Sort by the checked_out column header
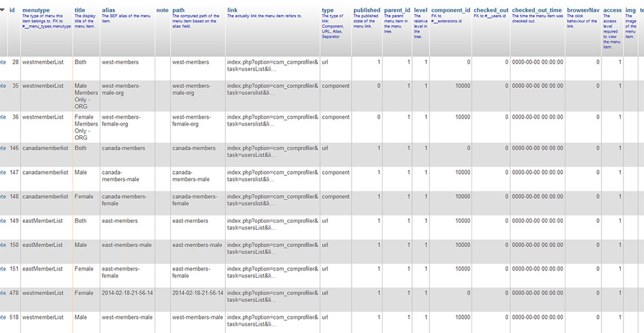Image resolution: width=644 pixels, height=333 pixels. (x=491, y=10)
